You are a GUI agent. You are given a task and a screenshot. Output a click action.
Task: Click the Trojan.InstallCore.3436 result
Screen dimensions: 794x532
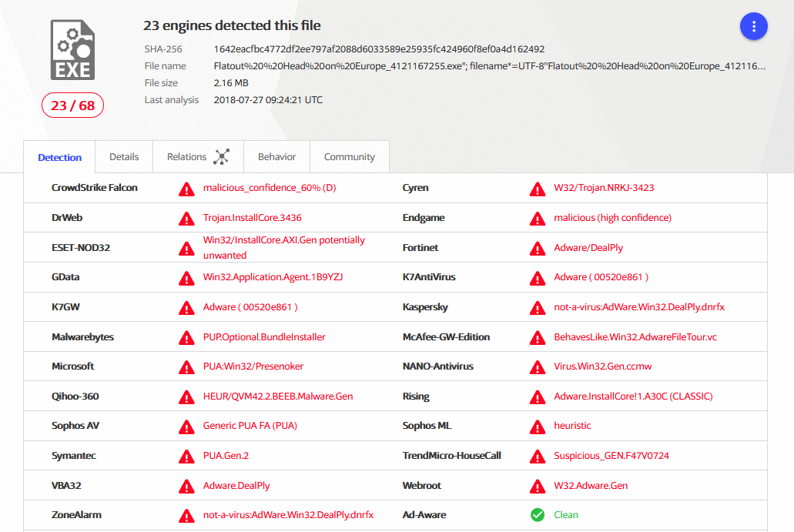pos(252,218)
